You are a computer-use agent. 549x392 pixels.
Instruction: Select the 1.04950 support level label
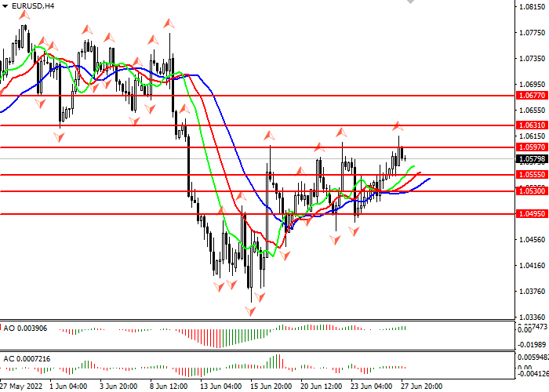(x=531, y=213)
